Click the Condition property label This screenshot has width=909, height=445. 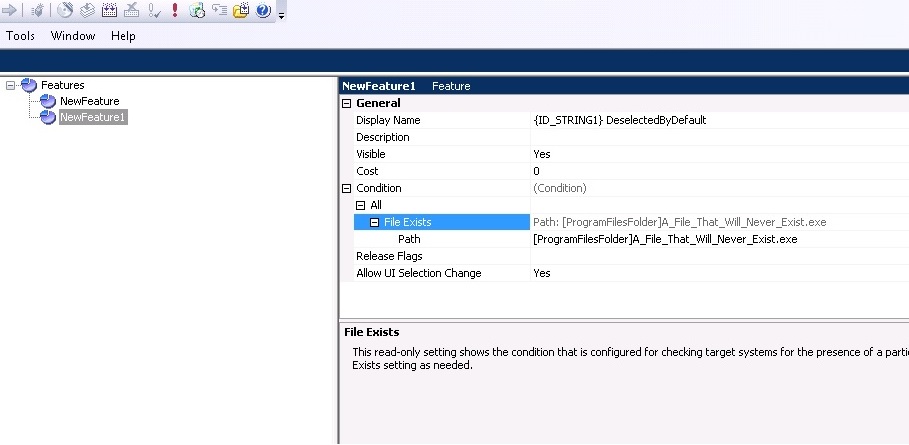coord(379,188)
